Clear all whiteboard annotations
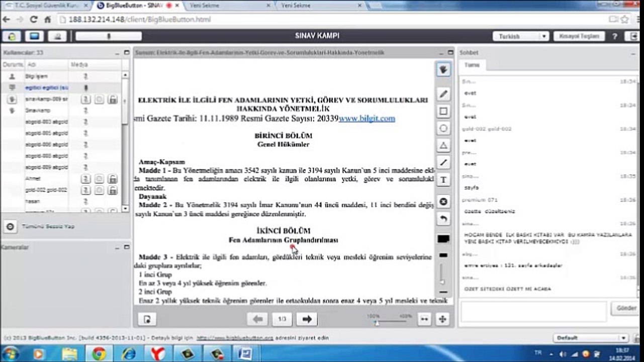644x362 pixels. (443, 202)
